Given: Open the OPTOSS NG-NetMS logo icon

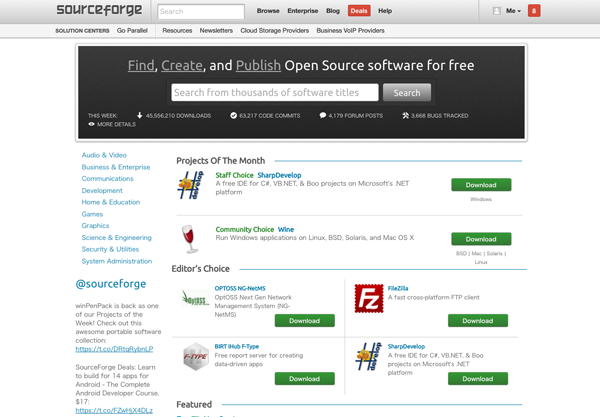Looking at the screenshot, I should coord(195,299).
